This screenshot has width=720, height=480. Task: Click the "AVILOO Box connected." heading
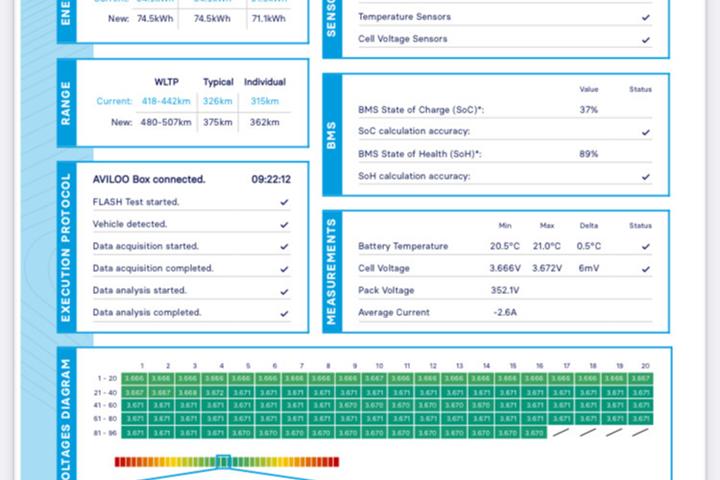click(x=149, y=179)
